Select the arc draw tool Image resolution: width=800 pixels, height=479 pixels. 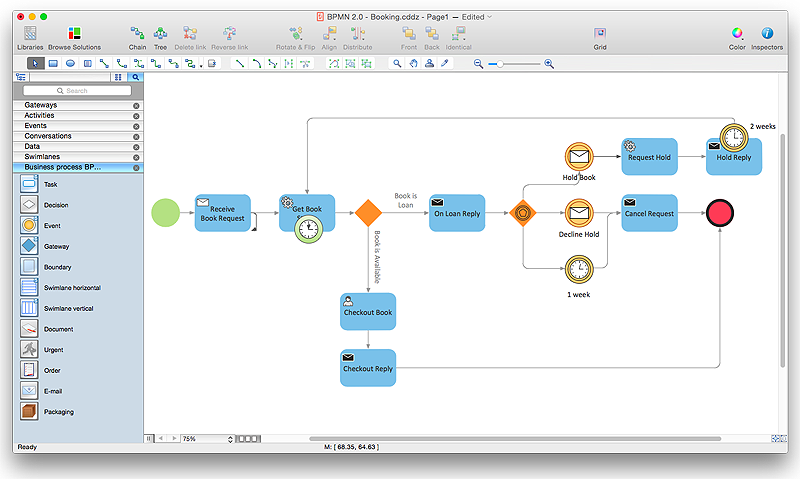257,64
